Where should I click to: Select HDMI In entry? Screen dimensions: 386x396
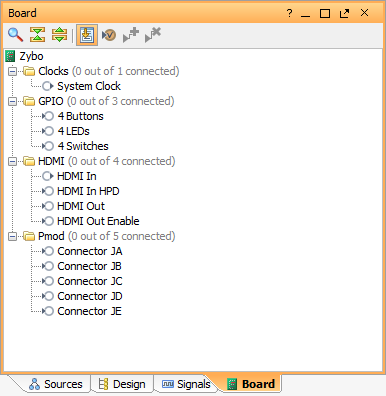[x=77, y=176]
